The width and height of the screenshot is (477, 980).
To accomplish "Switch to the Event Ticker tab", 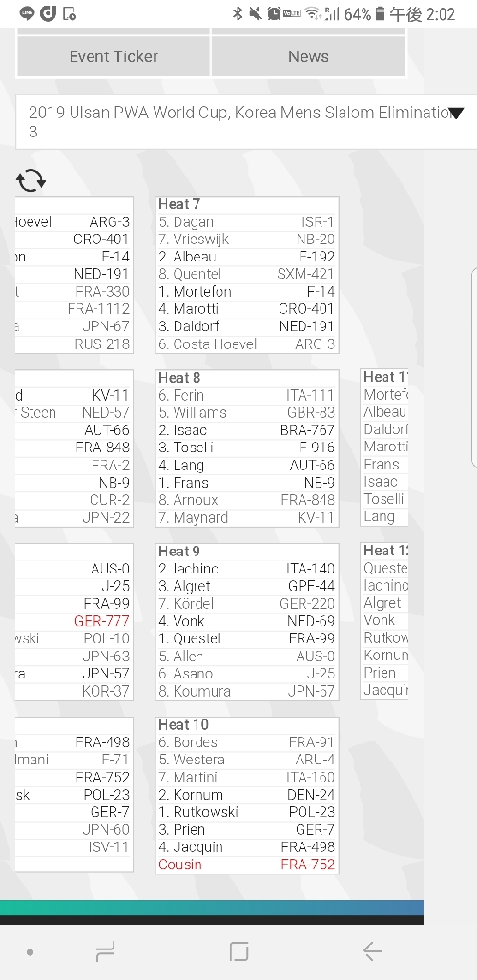I will pyautogui.click(x=114, y=56).
